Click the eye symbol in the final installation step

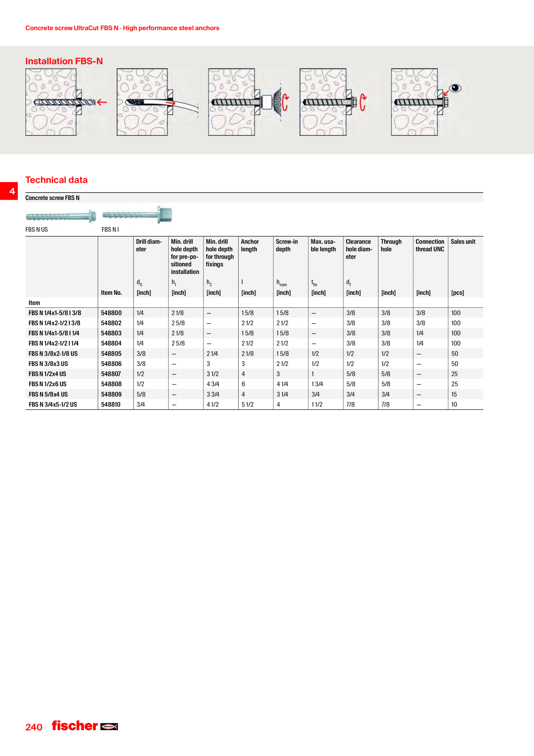455,88
